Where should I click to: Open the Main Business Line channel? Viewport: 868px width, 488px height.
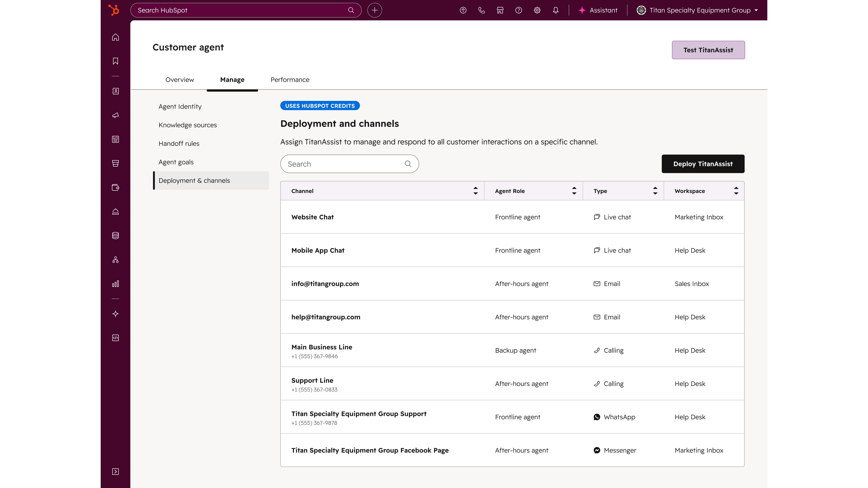322,347
